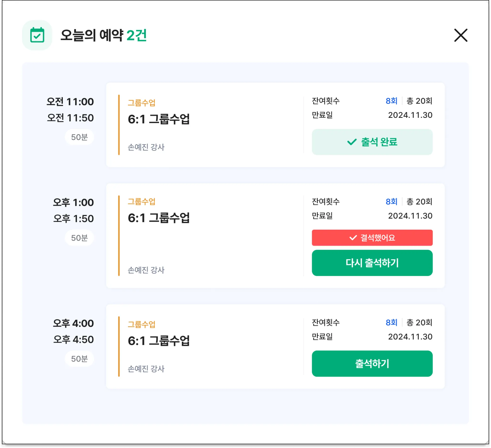This screenshot has height=448, width=491.
Task: Click the 8회 remaining count in second card
Action: (392, 202)
